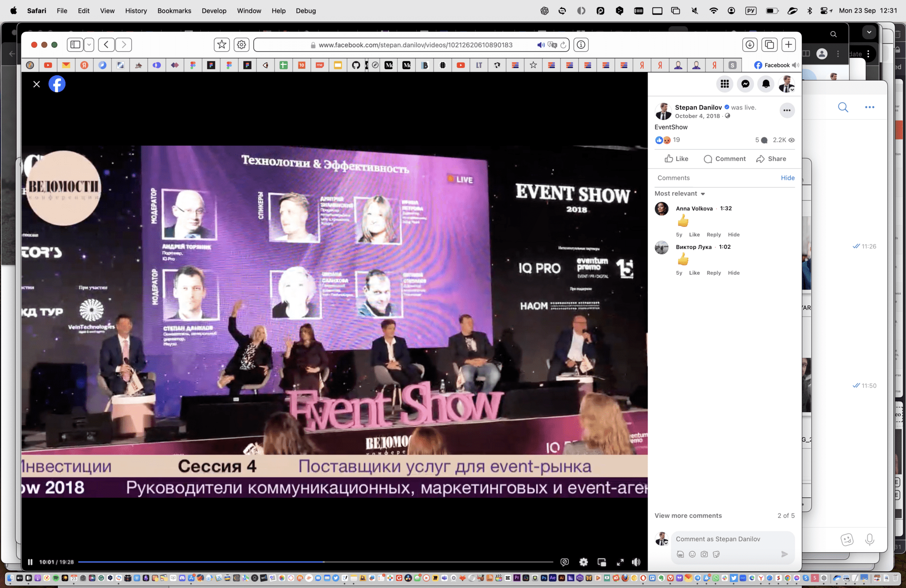Open the Bookmarks menu

pyautogui.click(x=174, y=10)
